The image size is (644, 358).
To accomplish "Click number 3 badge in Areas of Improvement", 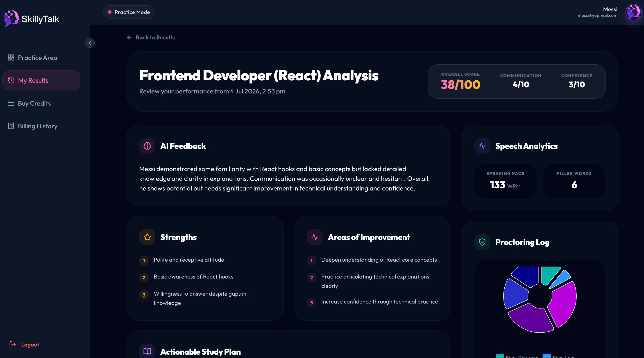I will pos(311,303).
